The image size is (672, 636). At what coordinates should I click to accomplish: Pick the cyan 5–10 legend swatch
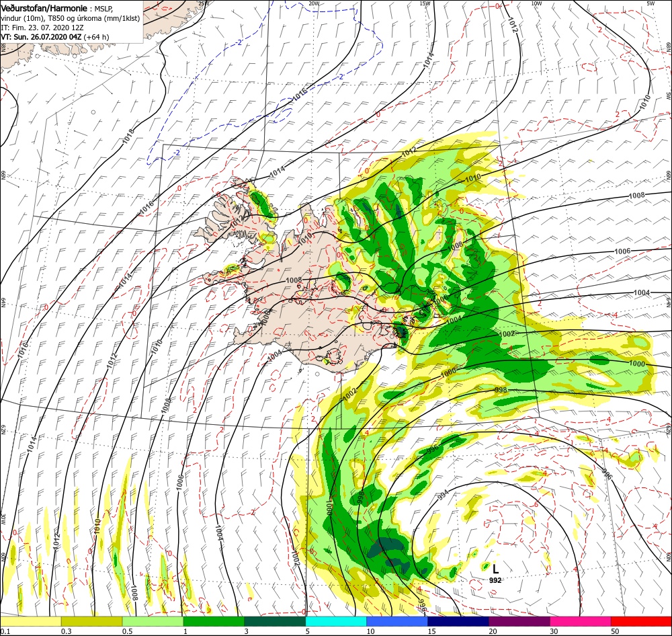point(336,621)
